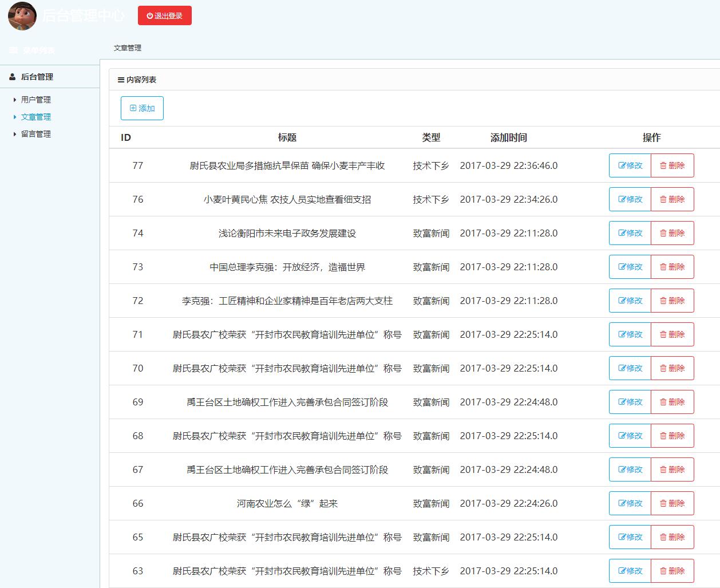Open the 文章管理 breadcrumb tab at top

point(128,48)
